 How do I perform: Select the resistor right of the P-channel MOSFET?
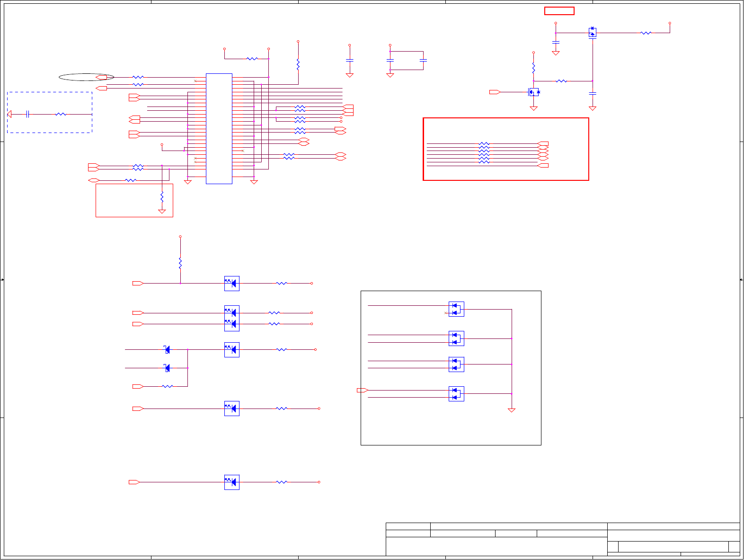pyautogui.click(x=646, y=33)
